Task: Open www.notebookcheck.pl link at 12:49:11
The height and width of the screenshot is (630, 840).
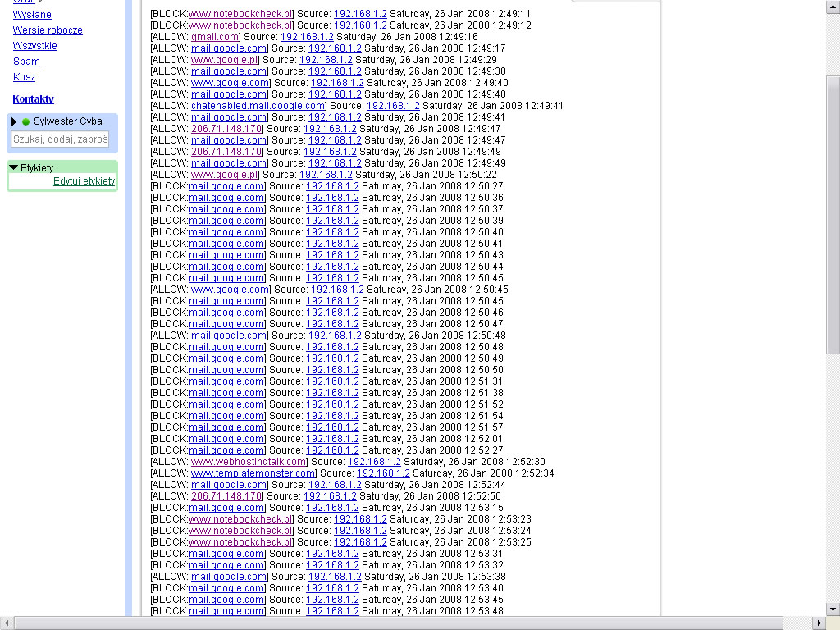Action: (x=240, y=14)
